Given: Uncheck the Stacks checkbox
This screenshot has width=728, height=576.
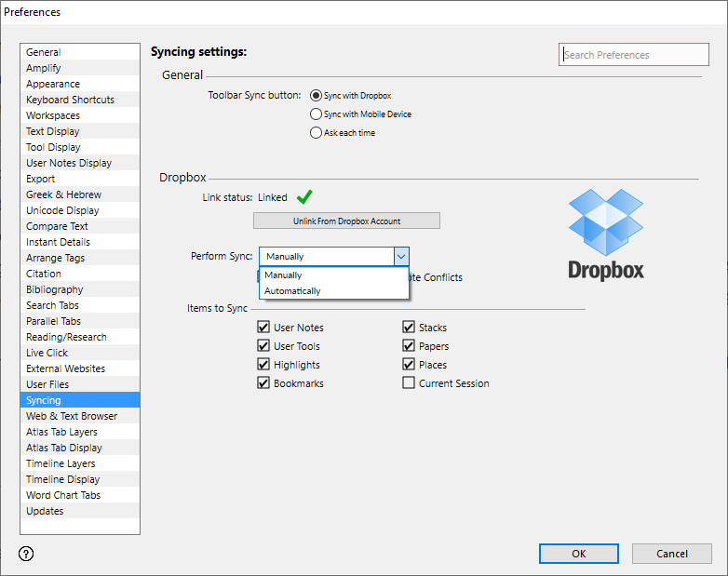Looking at the screenshot, I should 409,328.
